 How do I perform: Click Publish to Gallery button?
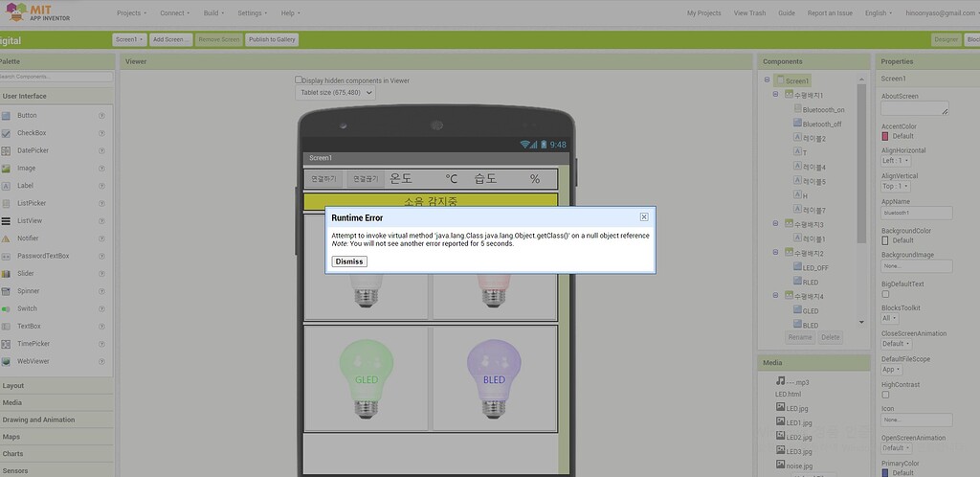pos(272,39)
